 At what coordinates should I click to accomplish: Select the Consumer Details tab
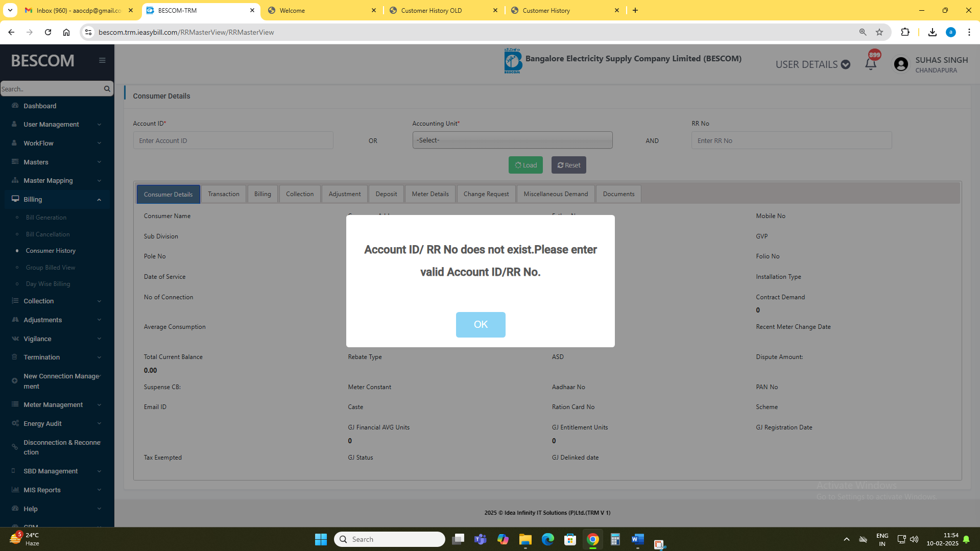coord(168,194)
